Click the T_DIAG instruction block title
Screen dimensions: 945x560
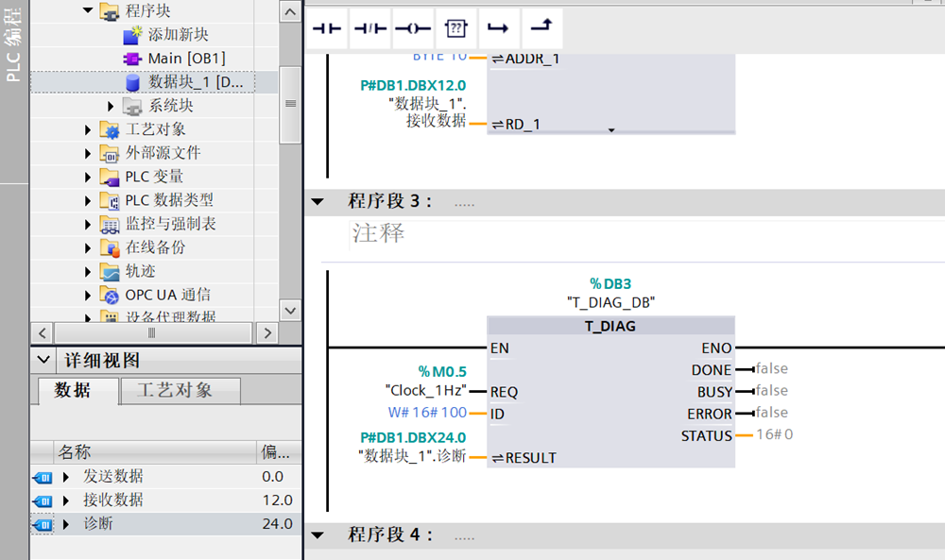coord(610,326)
